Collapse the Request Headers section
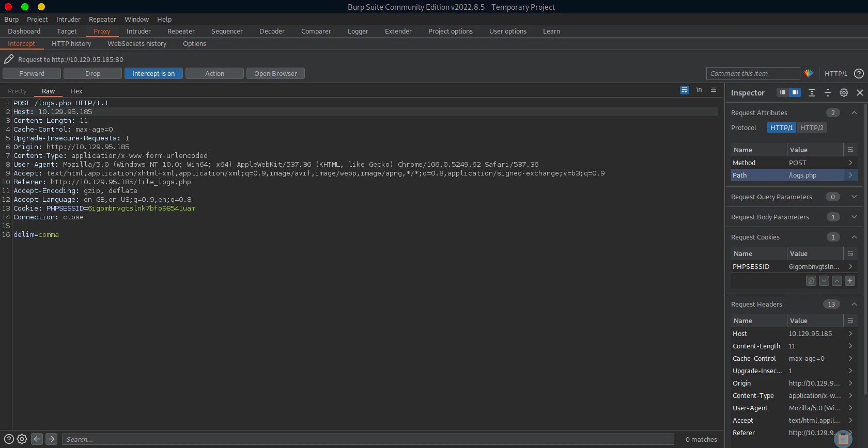Viewport: 868px width, 448px height. 854,304
